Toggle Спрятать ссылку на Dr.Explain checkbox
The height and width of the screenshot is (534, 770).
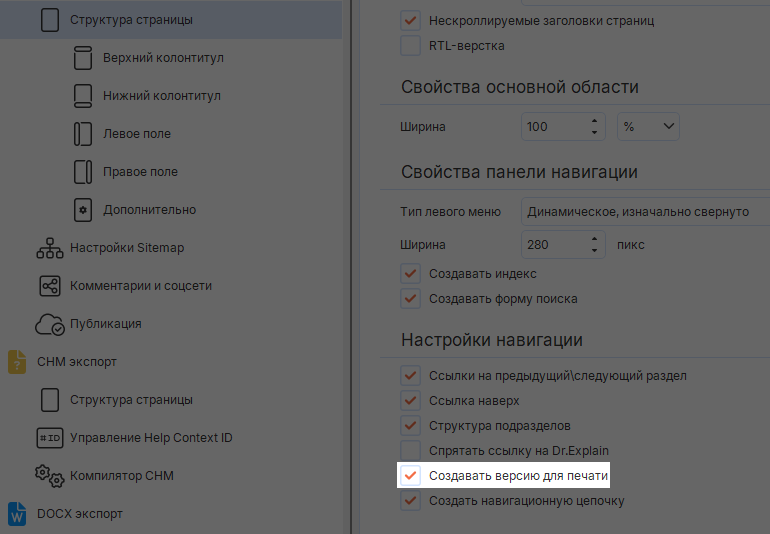coord(410,450)
